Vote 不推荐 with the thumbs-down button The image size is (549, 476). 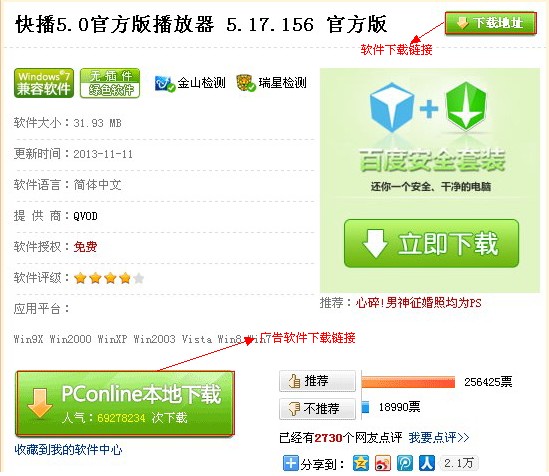317,408
